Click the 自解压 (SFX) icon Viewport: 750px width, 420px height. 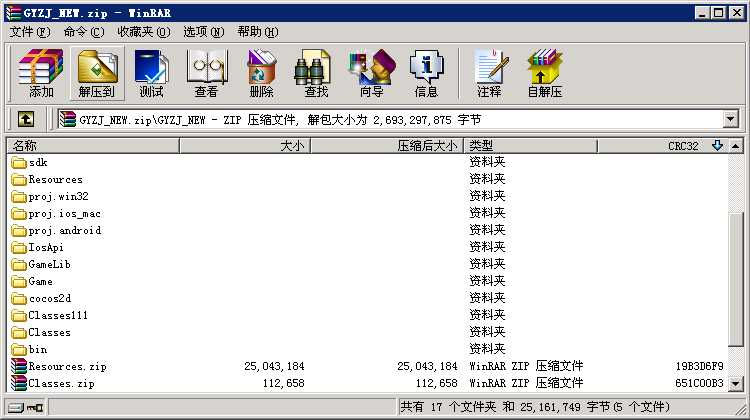point(545,73)
